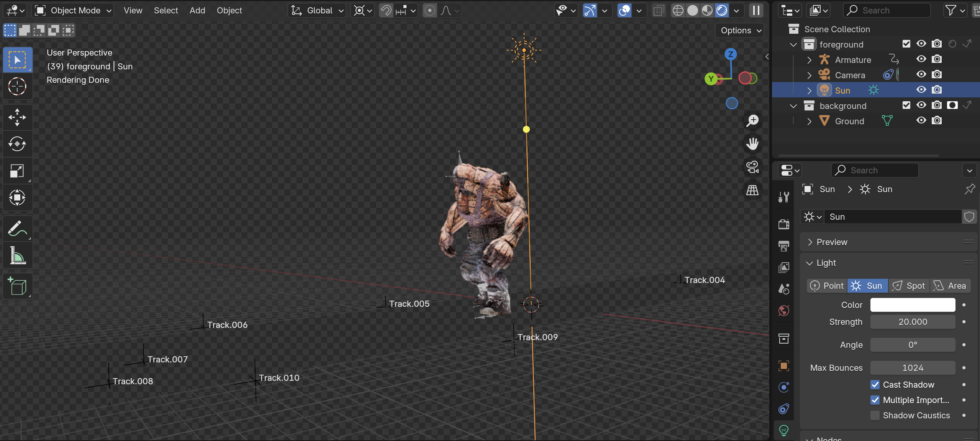Activate the Move tool
Viewport: 980px width, 441px height.
pos(17,117)
